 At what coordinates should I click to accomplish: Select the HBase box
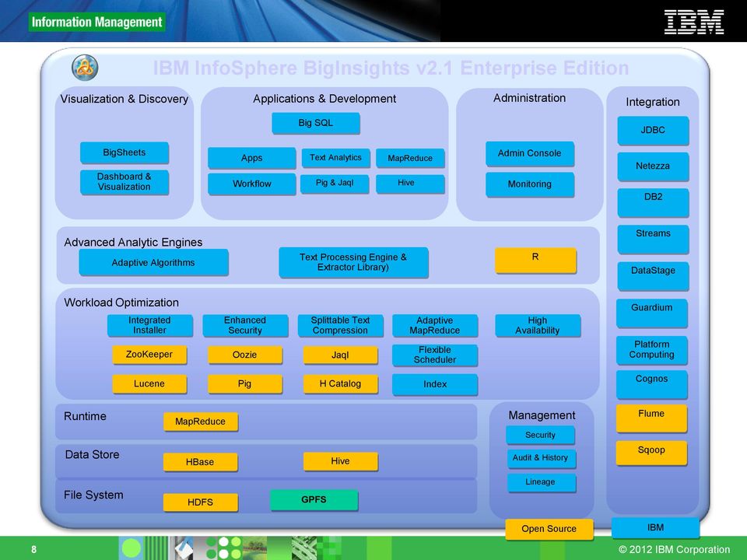click(200, 462)
